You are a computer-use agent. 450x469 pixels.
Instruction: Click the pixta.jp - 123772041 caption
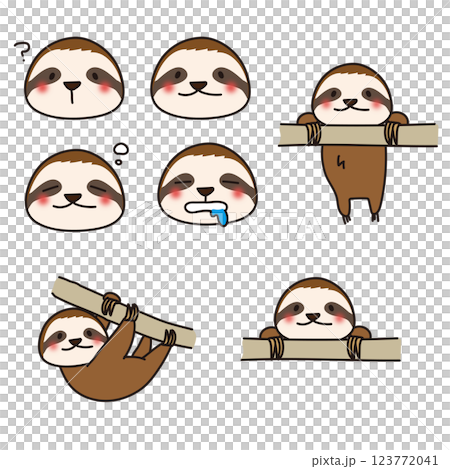375,460
